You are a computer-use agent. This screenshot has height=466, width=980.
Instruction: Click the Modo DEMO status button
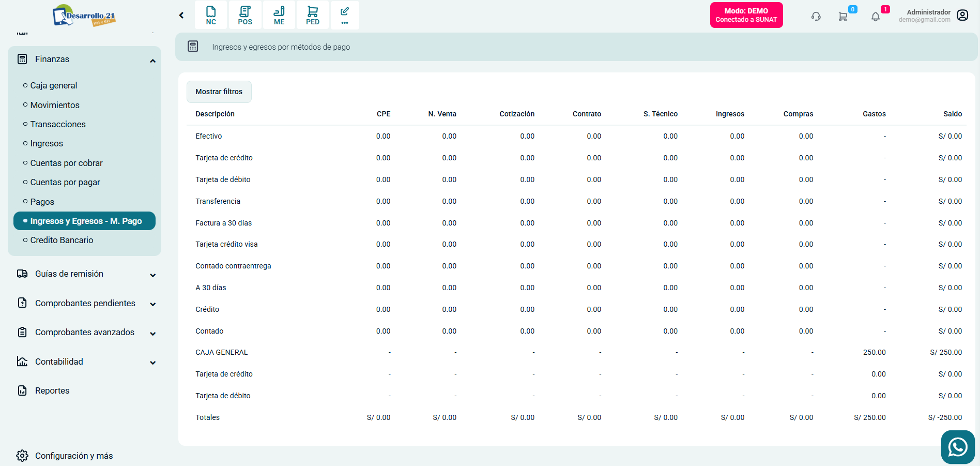746,15
